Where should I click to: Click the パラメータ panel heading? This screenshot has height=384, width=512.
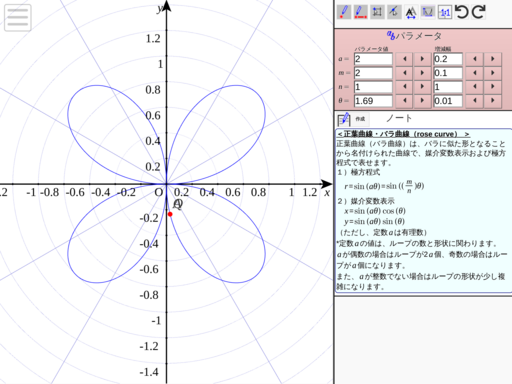419,35
